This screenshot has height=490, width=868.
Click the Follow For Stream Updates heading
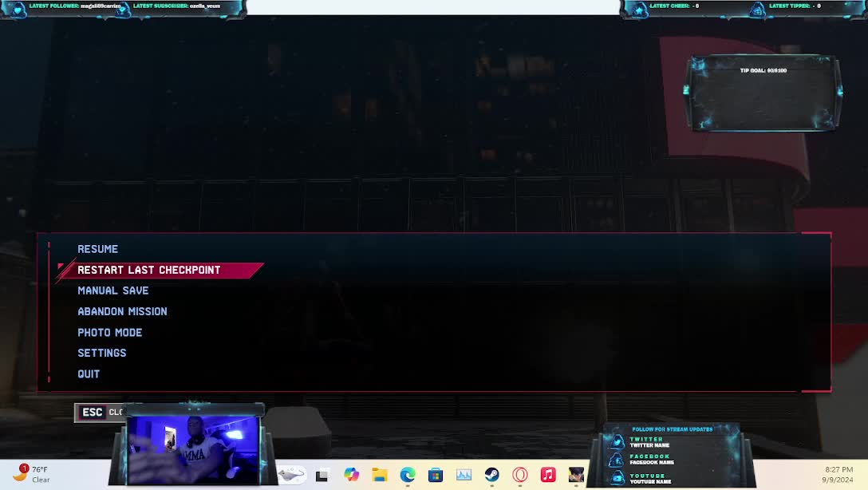pos(673,429)
